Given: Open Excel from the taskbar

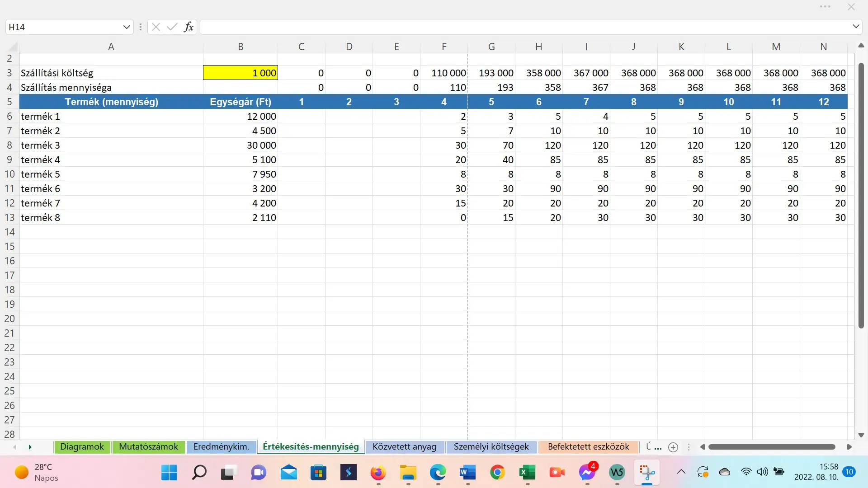Looking at the screenshot, I should [x=527, y=473].
